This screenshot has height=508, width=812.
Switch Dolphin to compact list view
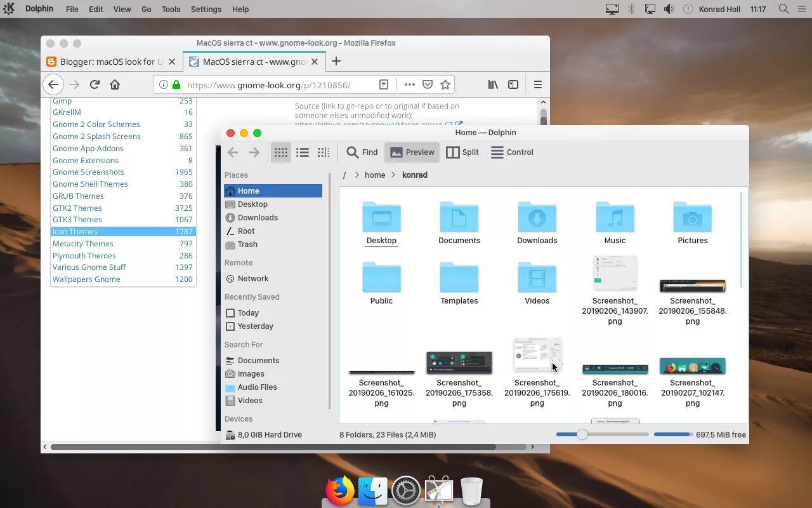coord(303,152)
